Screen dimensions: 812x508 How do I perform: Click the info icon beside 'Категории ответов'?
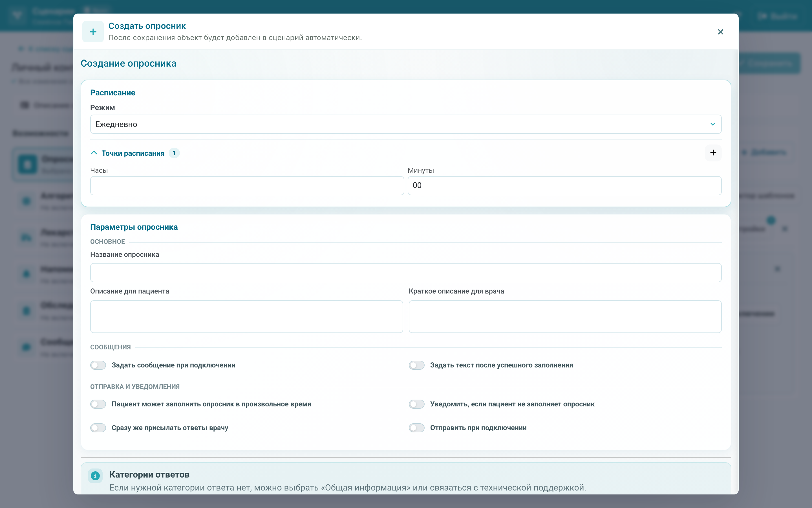pos(95,476)
